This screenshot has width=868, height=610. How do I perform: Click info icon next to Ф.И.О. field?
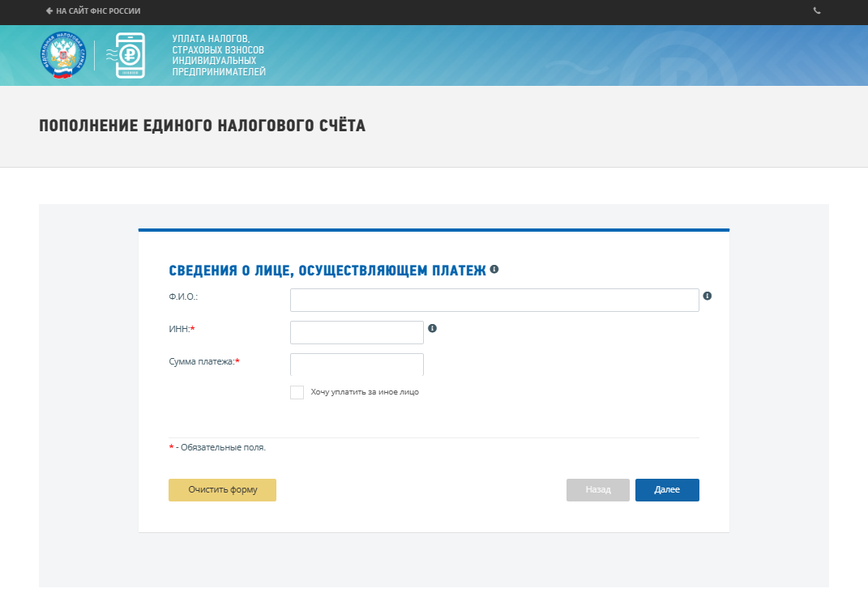707,296
